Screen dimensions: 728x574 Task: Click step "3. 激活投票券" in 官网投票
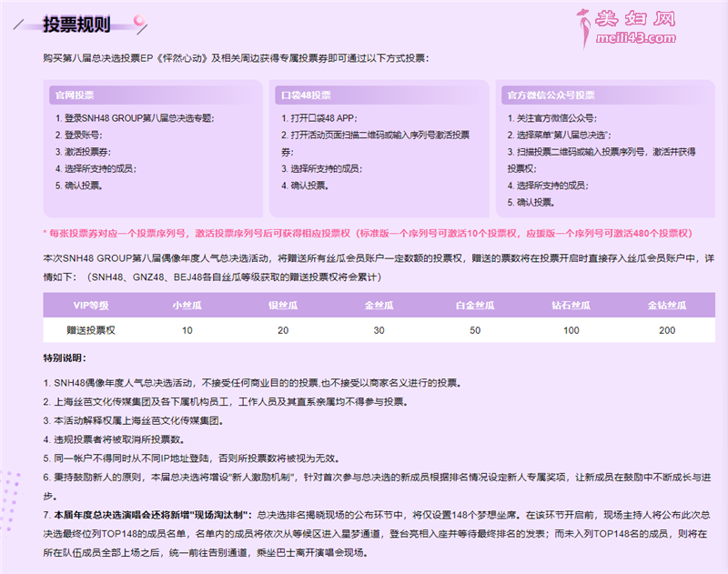click(83, 152)
